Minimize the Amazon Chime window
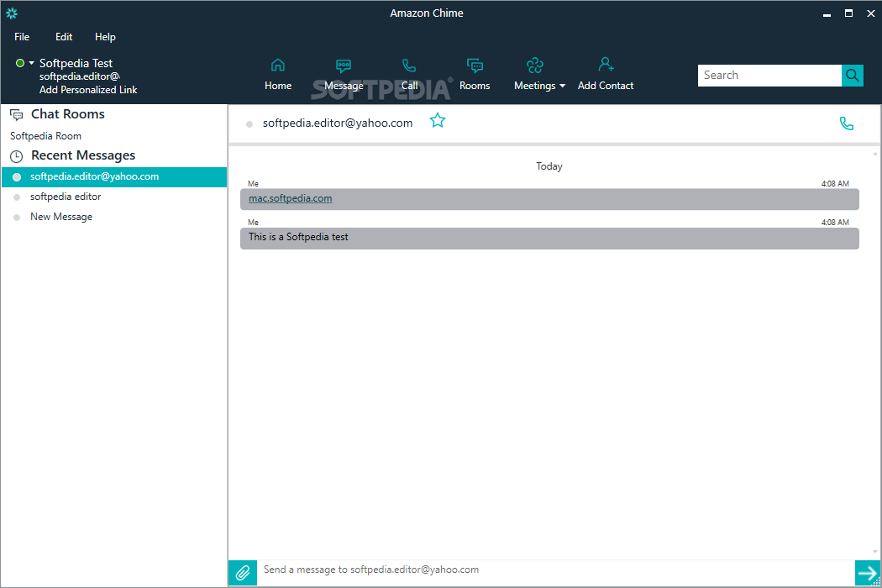The width and height of the screenshot is (882, 588). pos(827,13)
